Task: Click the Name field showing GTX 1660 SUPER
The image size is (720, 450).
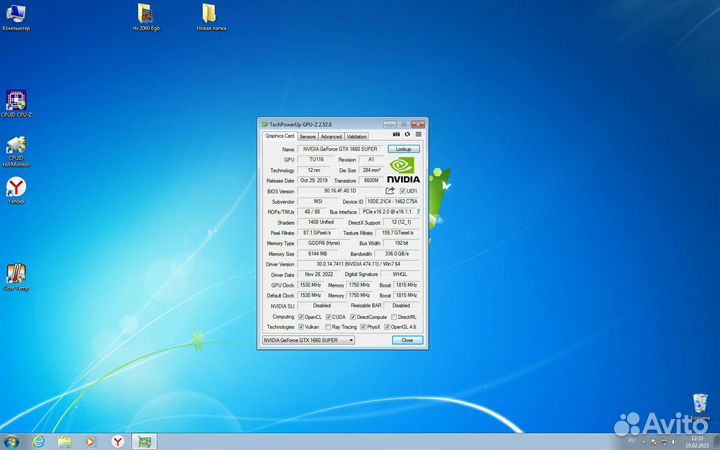Action: pos(340,149)
